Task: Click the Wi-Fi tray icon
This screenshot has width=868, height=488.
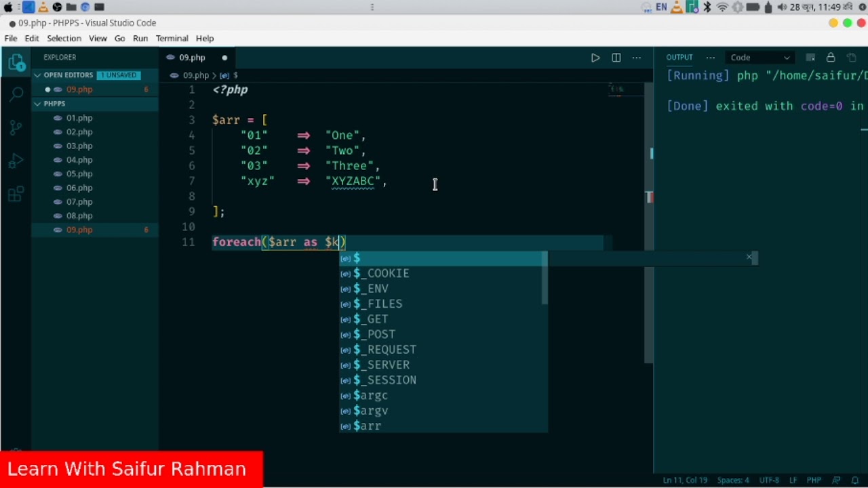Action: [x=722, y=7]
